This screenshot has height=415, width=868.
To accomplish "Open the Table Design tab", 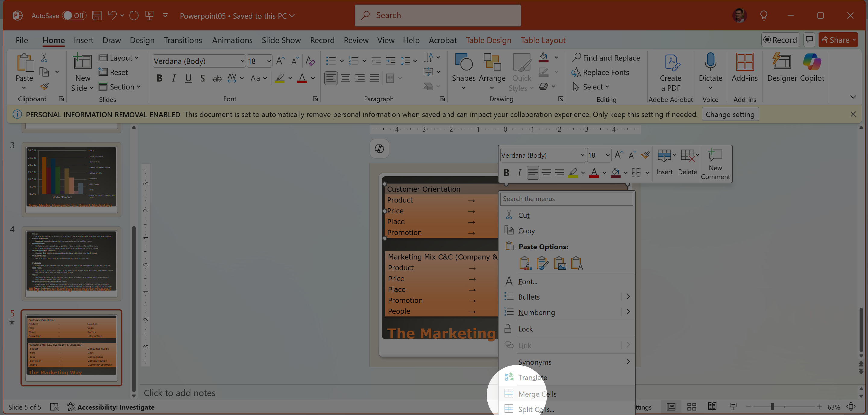I will [x=488, y=40].
